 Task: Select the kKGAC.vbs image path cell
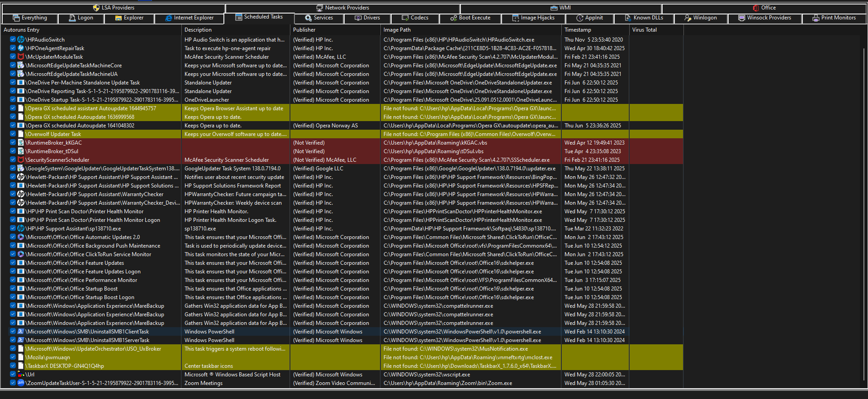click(470, 143)
